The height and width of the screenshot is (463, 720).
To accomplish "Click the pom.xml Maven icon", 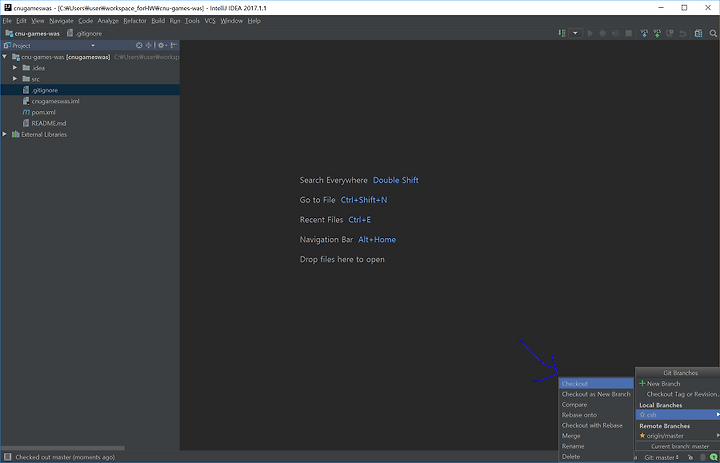I will [26, 112].
